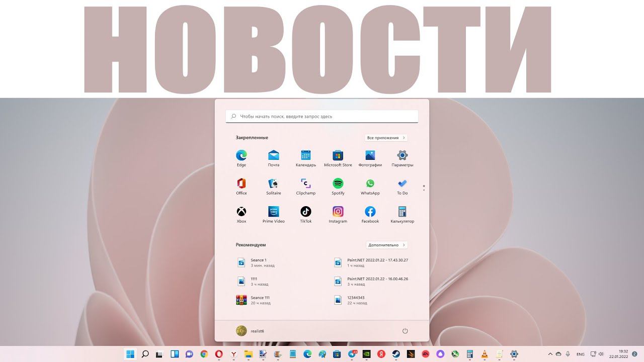Click the power button in Start menu

405,331
